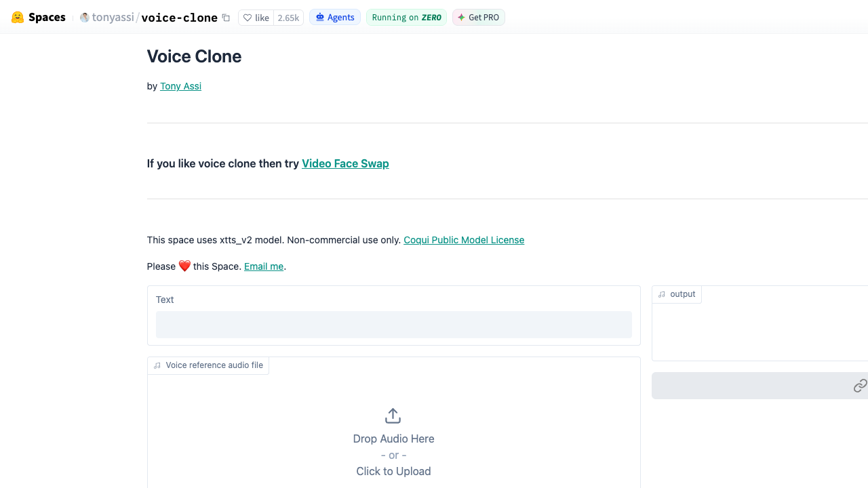Click the output panel label
Image resolution: width=868 pixels, height=488 pixels.
[x=677, y=294]
